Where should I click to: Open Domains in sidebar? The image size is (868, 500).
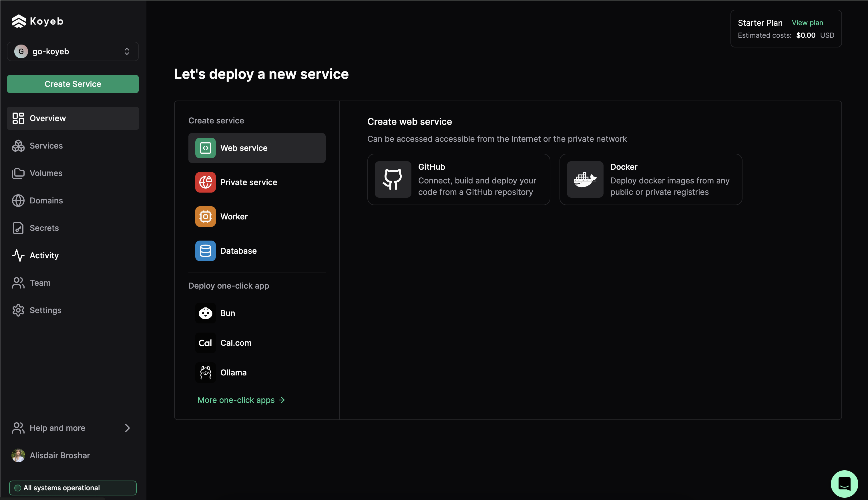click(73, 201)
